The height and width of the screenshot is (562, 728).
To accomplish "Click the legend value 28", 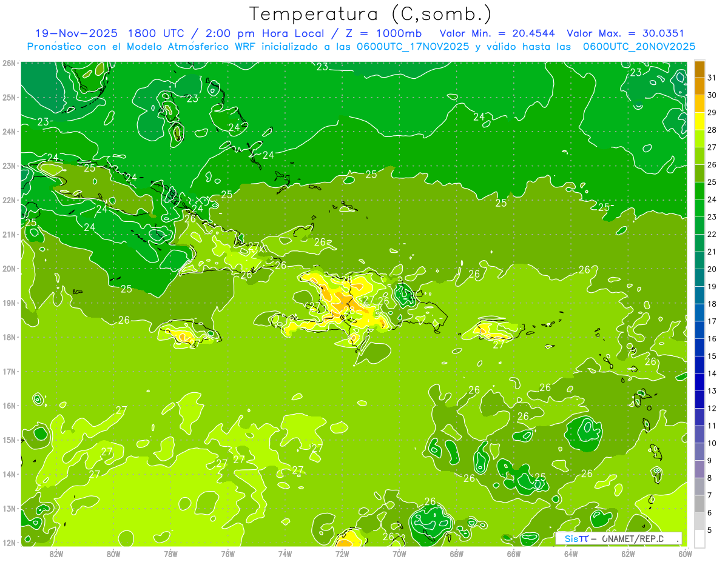I will 712,130.
